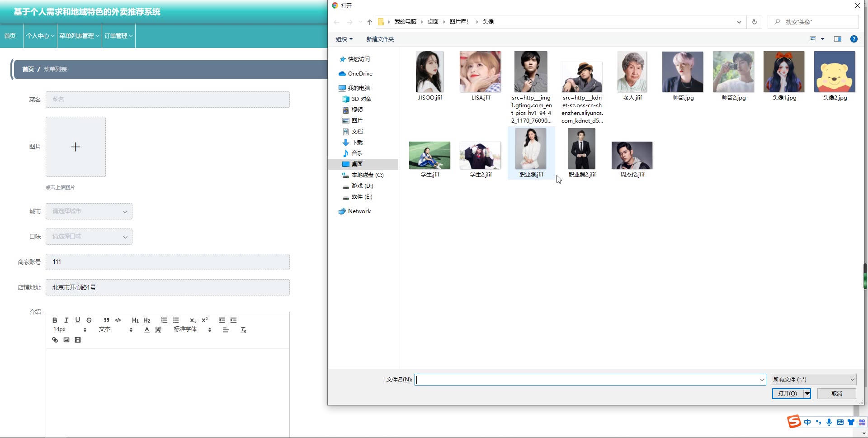Click the 搜索"头像" search box
The width and height of the screenshot is (868, 438).
[813, 22]
